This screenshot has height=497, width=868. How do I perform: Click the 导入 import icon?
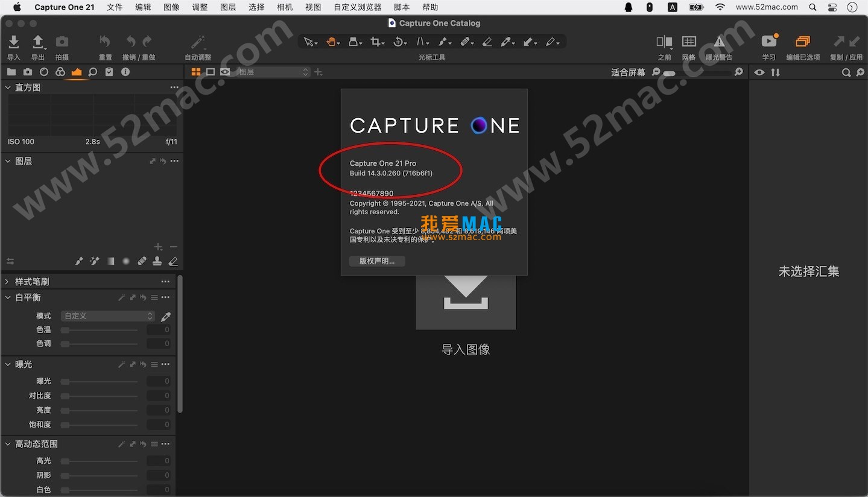point(13,42)
